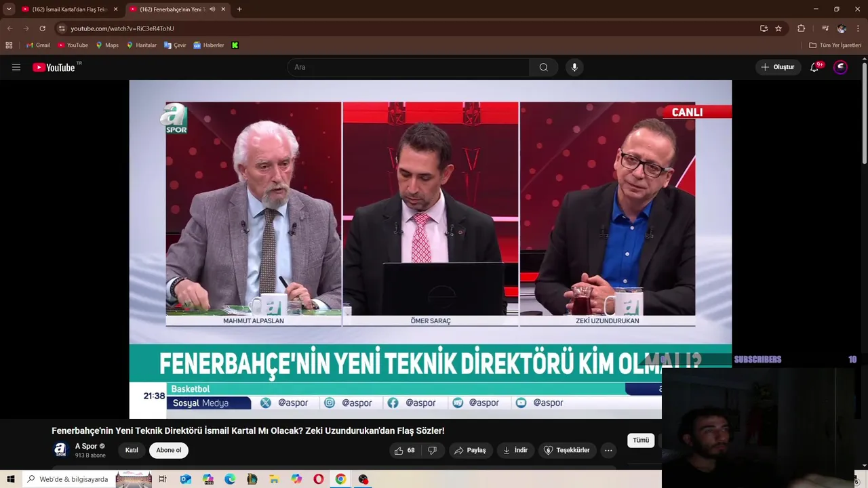Image resolution: width=868 pixels, height=488 pixels.
Task: Click the video player to pause
Action: (x=430, y=249)
